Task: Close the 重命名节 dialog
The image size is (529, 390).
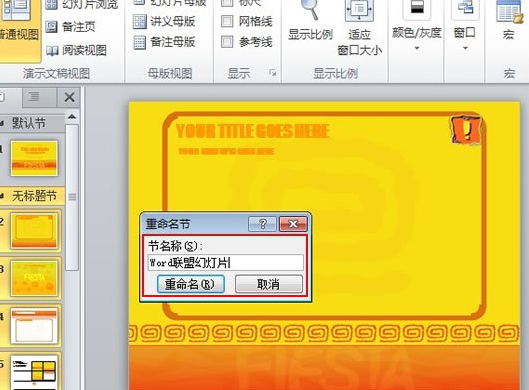Action: pyautogui.click(x=293, y=224)
